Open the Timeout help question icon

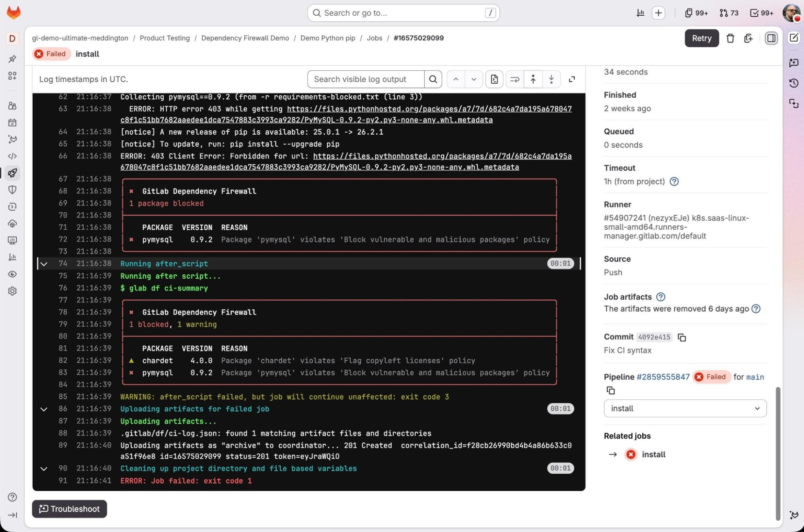coord(674,181)
